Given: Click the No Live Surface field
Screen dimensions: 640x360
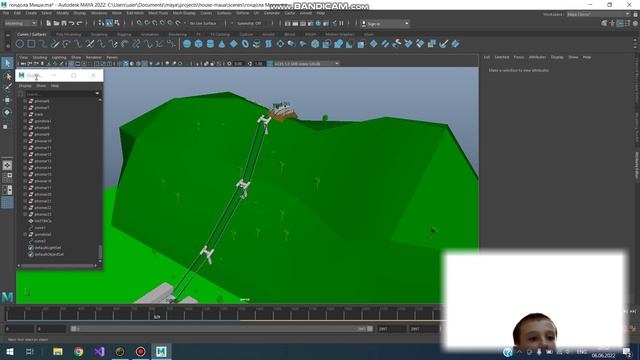Looking at the screenshot, I should pyautogui.click(x=203, y=23).
